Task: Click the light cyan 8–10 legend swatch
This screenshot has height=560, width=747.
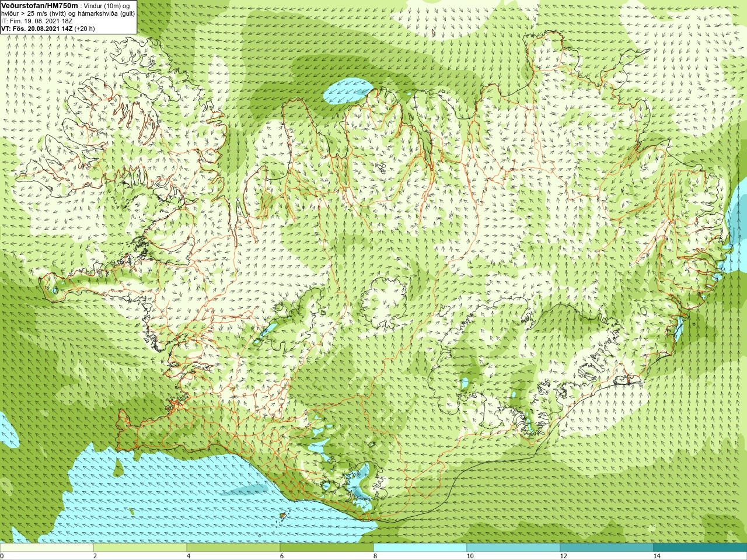Action: pyautogui.click(x=420, y=548)
